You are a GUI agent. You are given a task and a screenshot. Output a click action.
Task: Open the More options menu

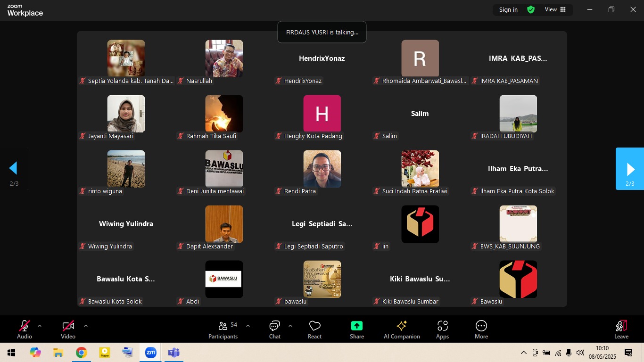[481, 329]
